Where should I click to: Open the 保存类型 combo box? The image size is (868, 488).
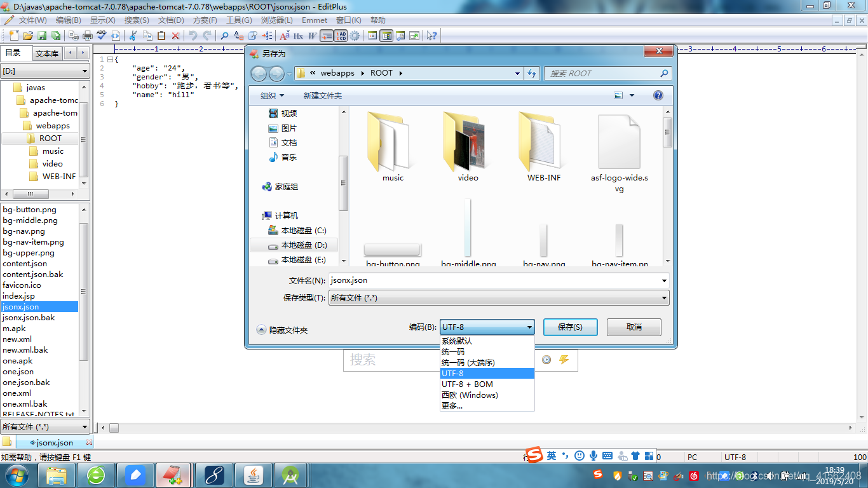499,297
